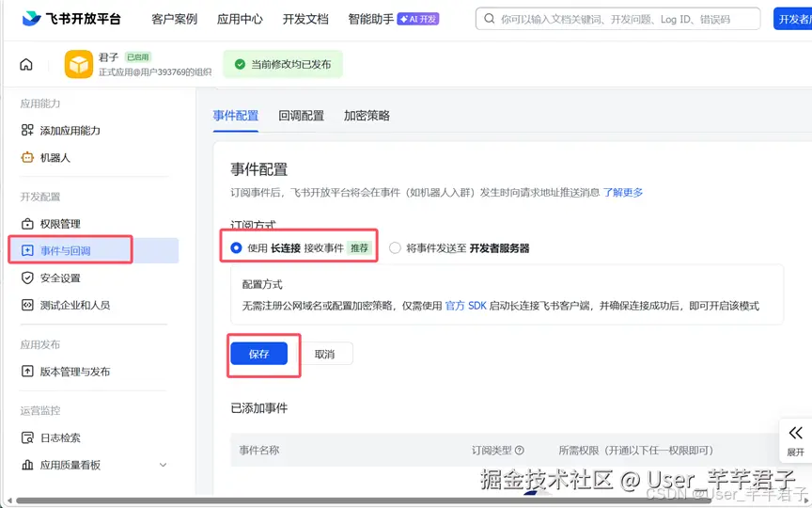Open 日志检索 in sidebar

[x=60, y=437]
